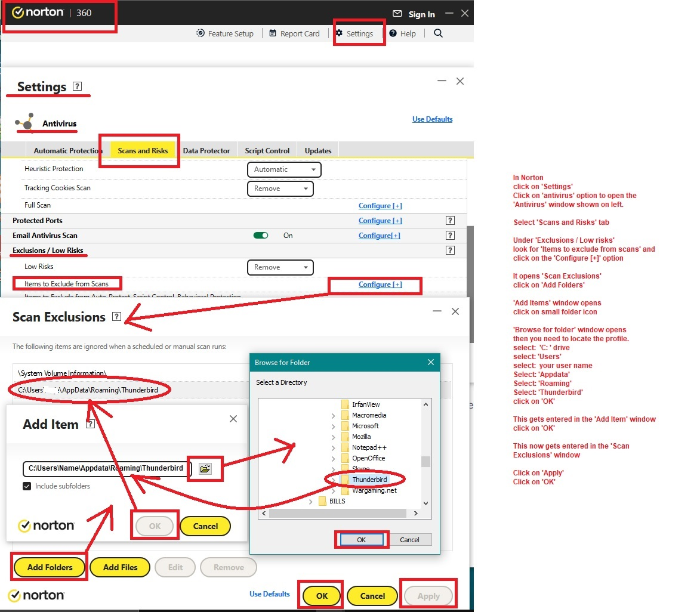Click Browse tree scroll up arrow
The height and width of the screenshot is (612, 700).
[x=426, y=404]
